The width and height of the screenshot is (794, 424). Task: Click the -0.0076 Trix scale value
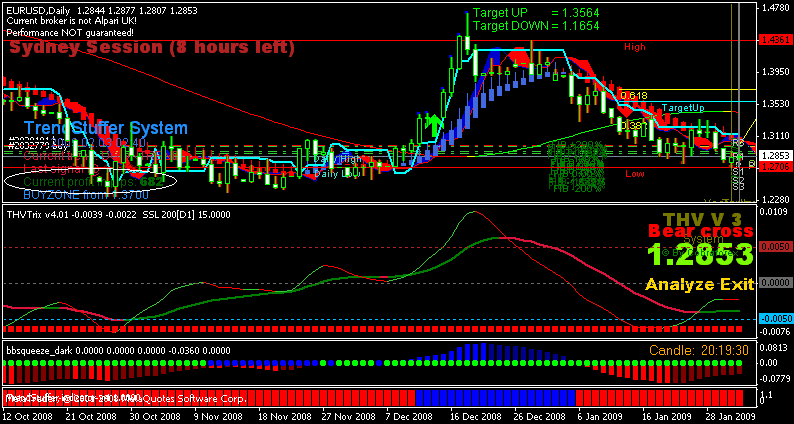click(x=774, y=332)
